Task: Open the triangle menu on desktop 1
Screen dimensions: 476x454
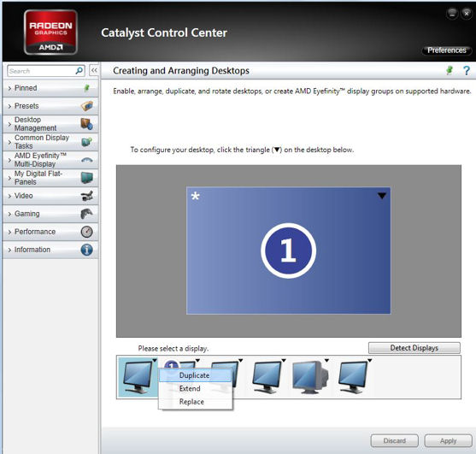Action: coord(382,196)
